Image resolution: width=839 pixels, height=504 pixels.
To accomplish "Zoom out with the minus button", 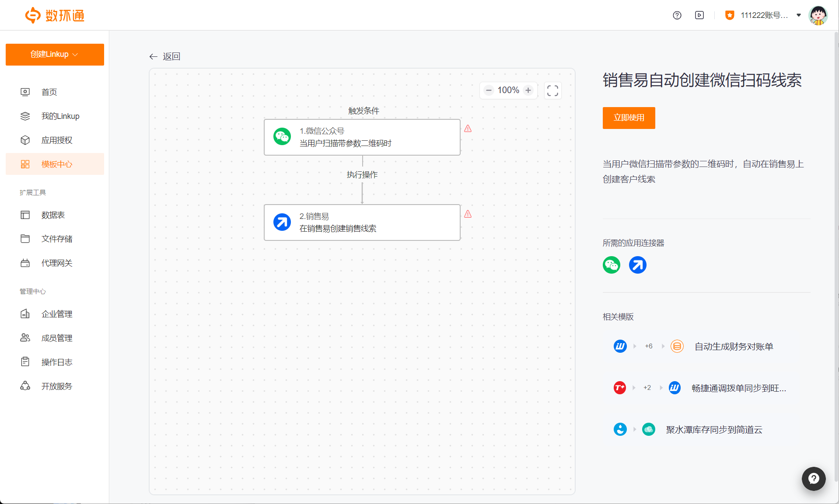I will pos(489,90).
